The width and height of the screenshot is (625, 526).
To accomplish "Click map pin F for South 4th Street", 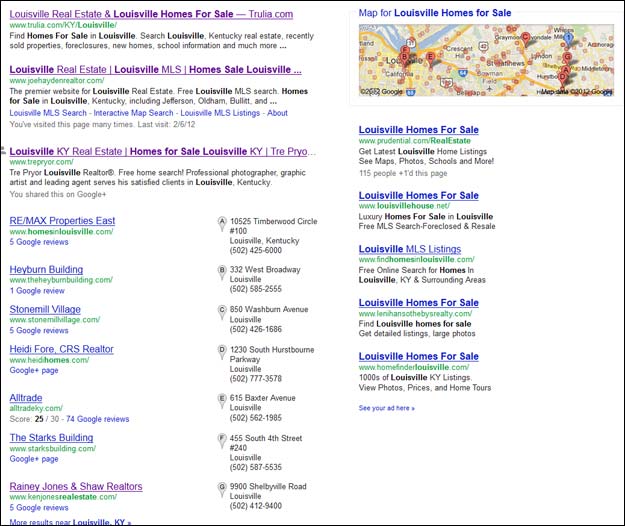I will coord(222,439).
